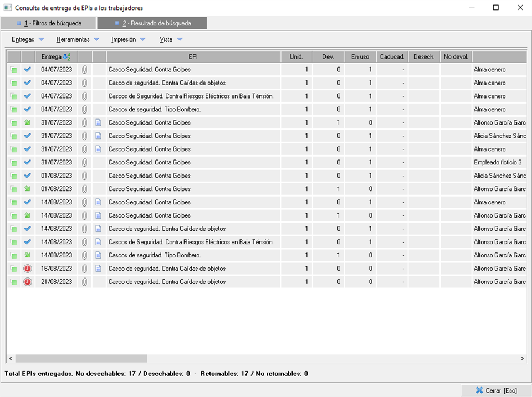The image size is (532, 397).
Task: Click the scrollbar right arrow
Action: click(522, 358)
